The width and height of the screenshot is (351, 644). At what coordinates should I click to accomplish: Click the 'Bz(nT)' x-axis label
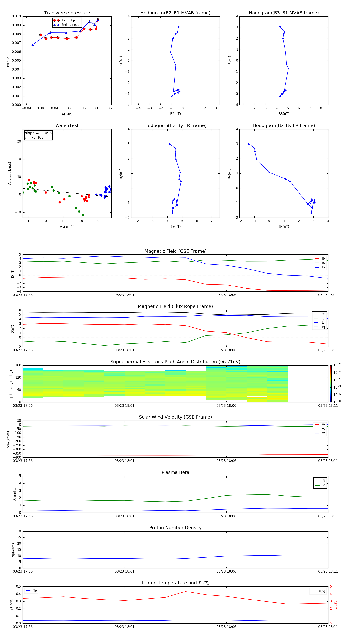point(175,227)
